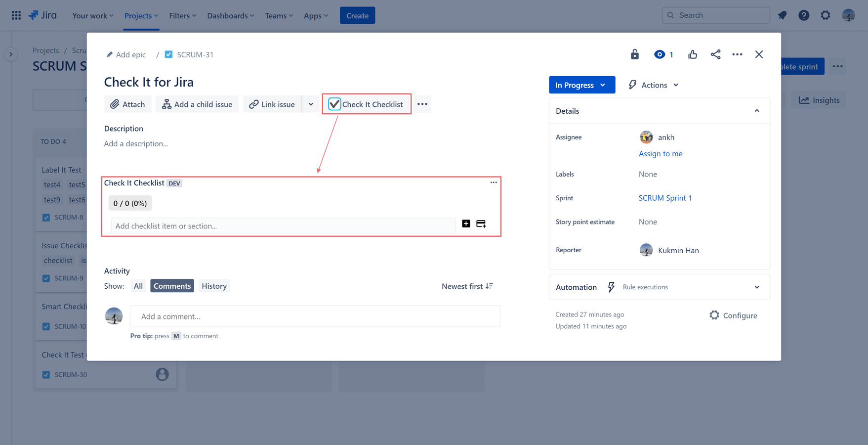
Task: Open Filters menu
Action: [183, 15]
